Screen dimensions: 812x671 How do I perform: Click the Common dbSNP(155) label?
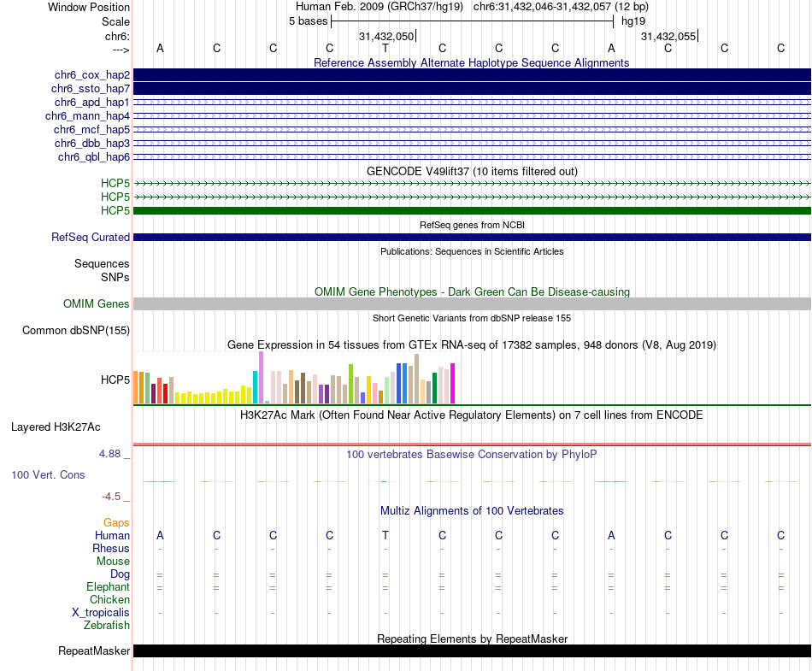[x=75, y=330]
